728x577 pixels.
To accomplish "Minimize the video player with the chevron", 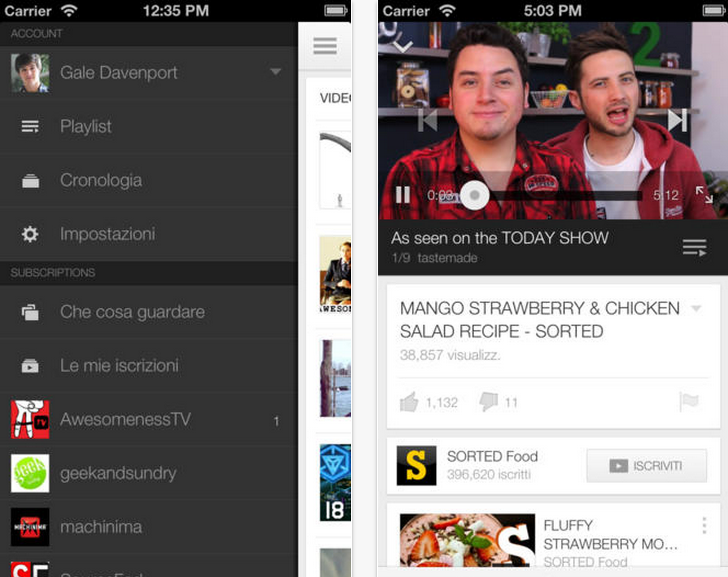I will [403, 47].
